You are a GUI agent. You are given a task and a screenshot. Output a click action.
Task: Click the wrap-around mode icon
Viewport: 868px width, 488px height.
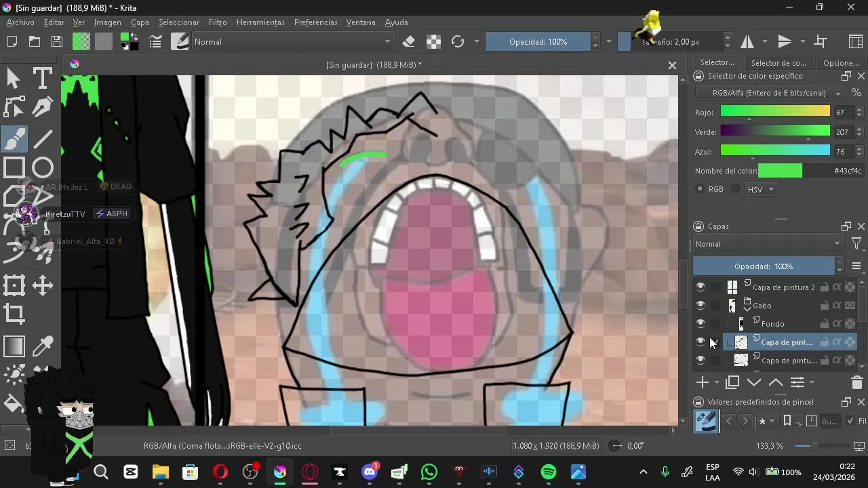(821, 42)
